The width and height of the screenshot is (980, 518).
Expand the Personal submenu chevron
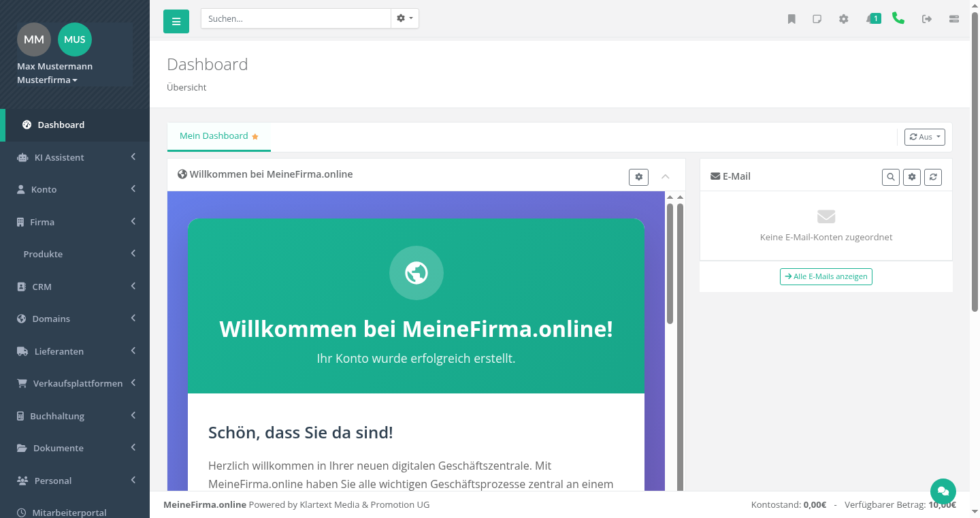pos(133,480)
